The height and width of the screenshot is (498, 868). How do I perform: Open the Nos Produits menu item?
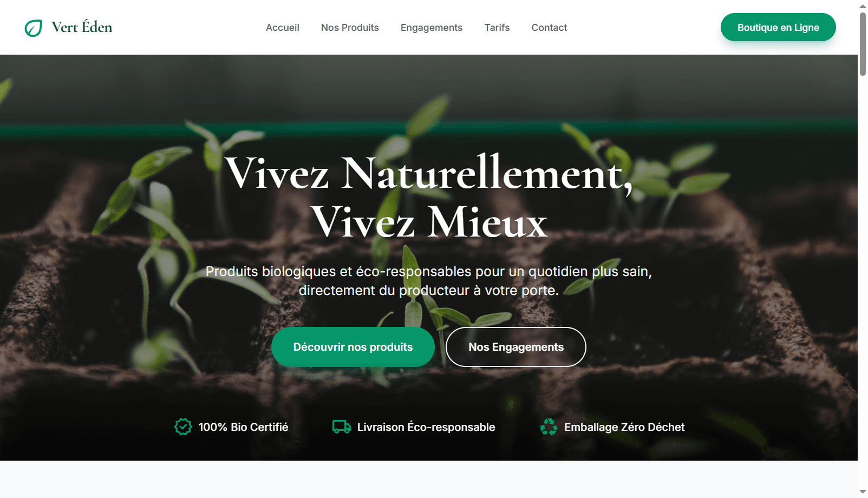[x=350, y=28]
